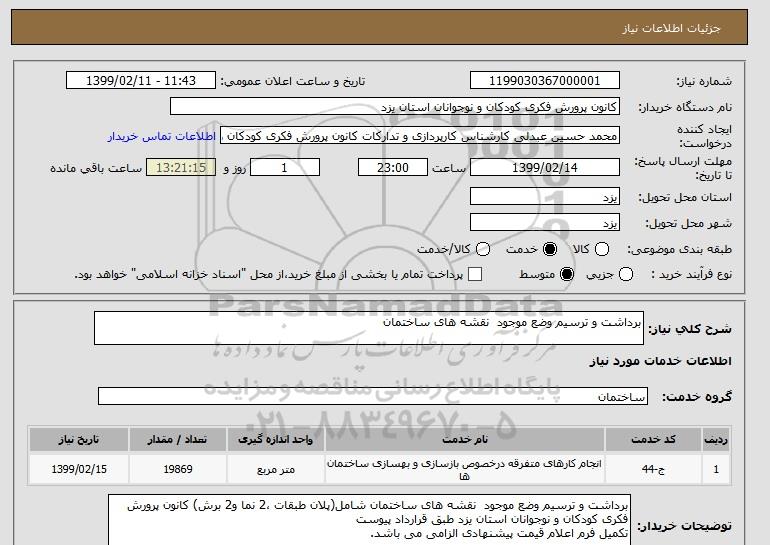The height and width of the screenshot is (545, 770).
Task: Click the کد خدمت column header
Action: pyautogui.click(x=653, y=439)
